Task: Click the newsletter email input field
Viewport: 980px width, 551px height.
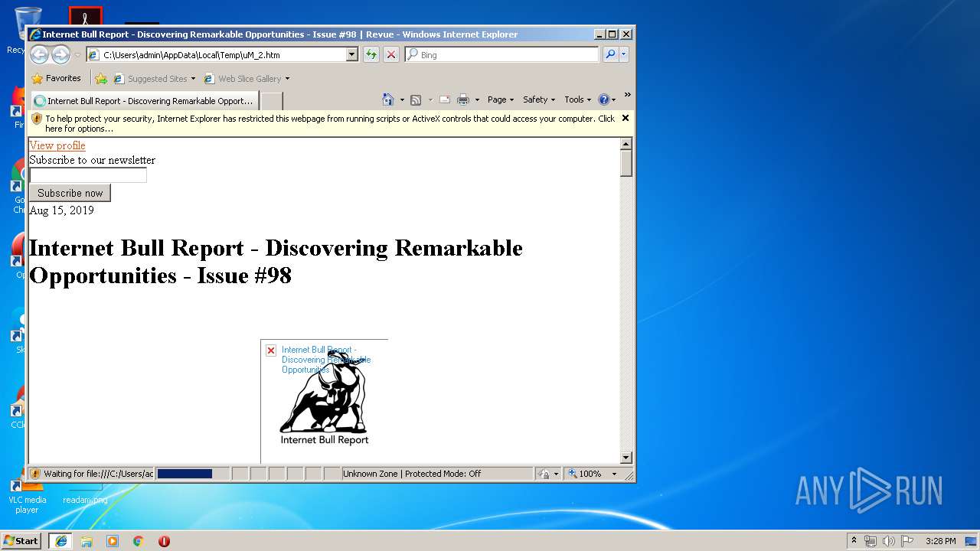Action: click(88, 175)
